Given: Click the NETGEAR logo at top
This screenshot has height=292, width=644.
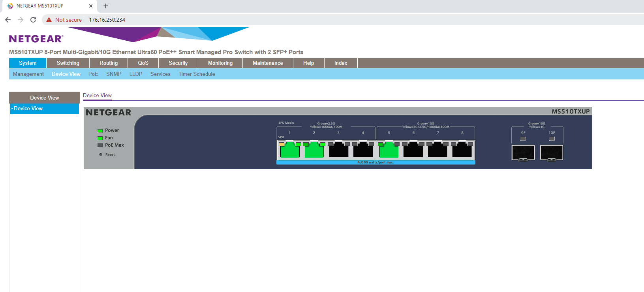Looking at the screenshot, I should pos(36,39).
